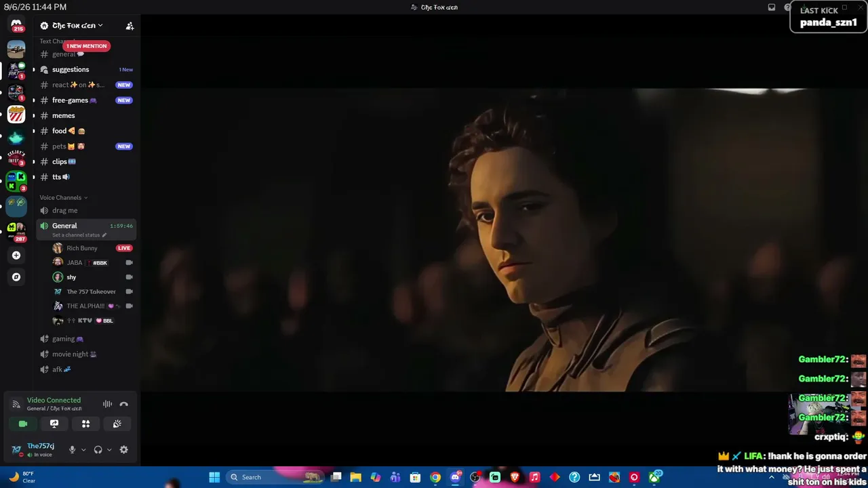Launch Google Chrome from the taskbar

tap(435, 477)
